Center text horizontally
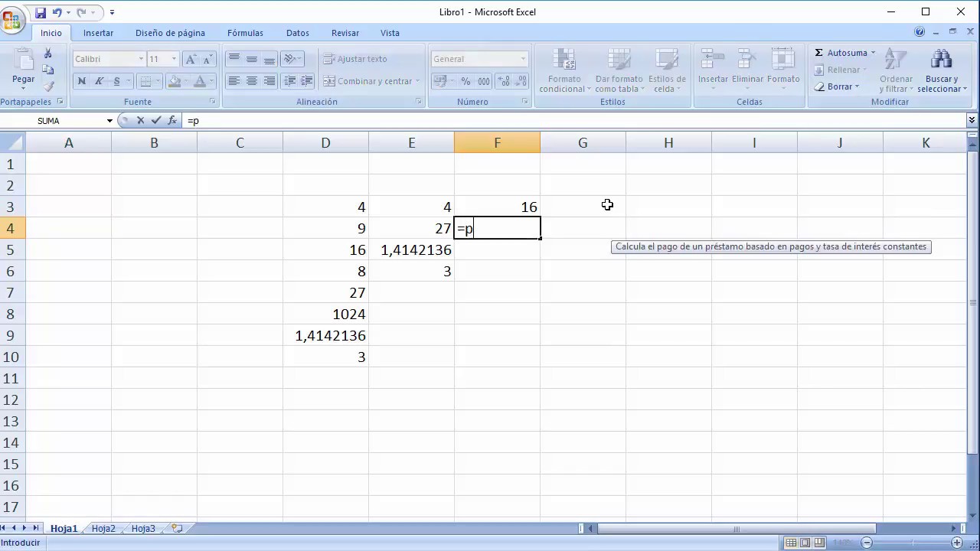The height and width of the screenshot is (551, 980). 252,81
